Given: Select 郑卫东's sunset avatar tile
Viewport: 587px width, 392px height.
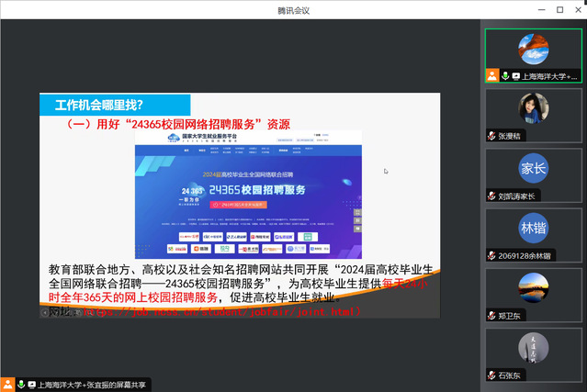Looking at the screenshot, I should point(533,288).
